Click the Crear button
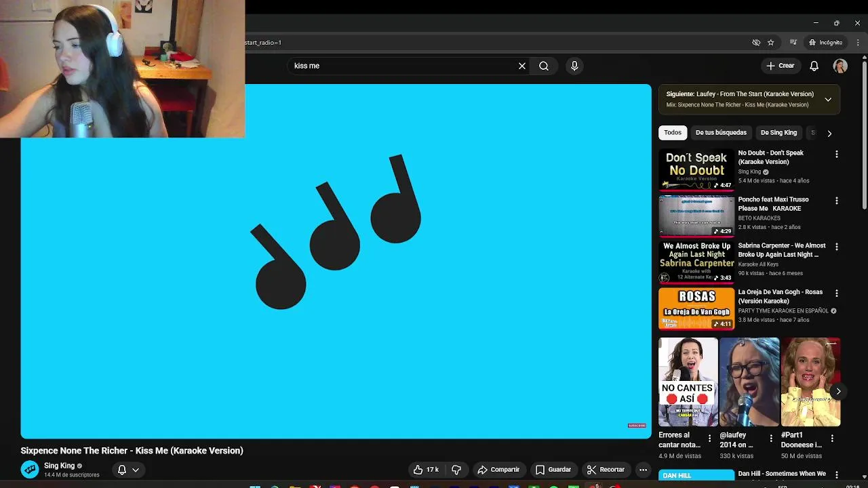The width and height of the screenshot is (868, 488). click(x=780, y=66)
